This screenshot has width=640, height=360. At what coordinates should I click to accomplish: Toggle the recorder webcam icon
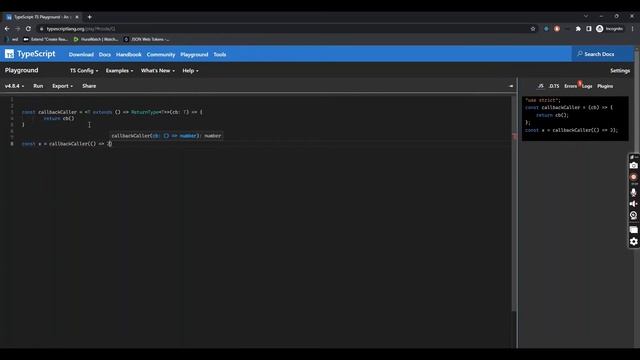click(x=633, y=215)
